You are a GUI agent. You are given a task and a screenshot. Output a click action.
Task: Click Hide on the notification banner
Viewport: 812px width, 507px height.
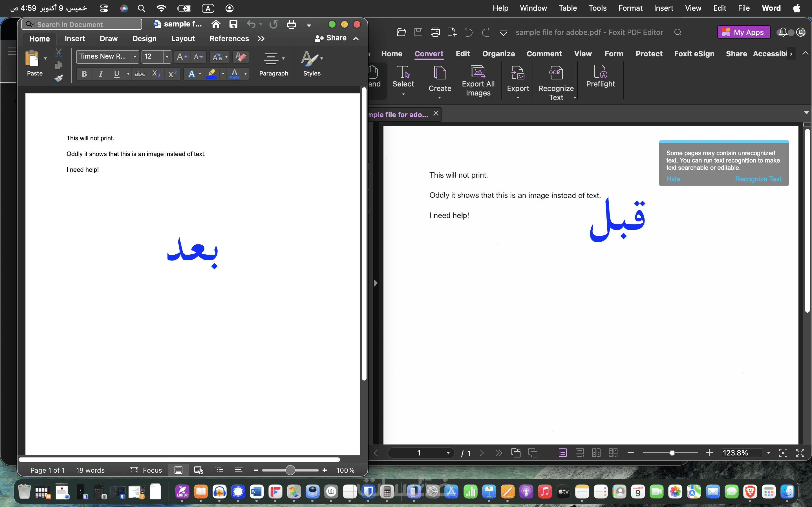(673, 179)
